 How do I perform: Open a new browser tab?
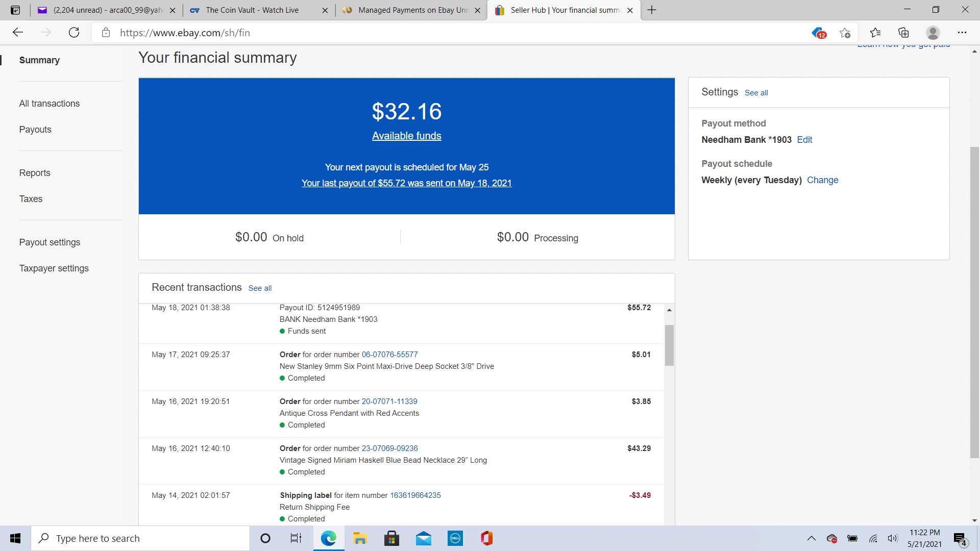(x=652, y=10)
